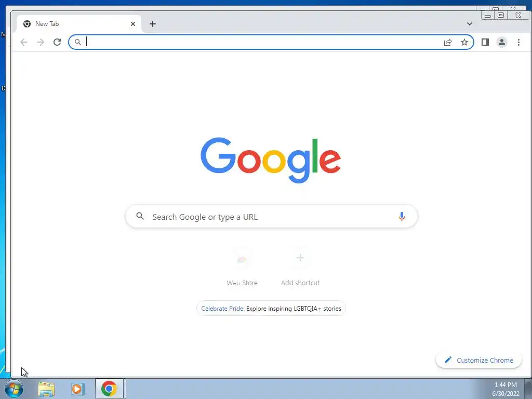This screenshot has width=532, height=399.
Task: Bookmark this tab with the star icon
Action: point(464,42)
